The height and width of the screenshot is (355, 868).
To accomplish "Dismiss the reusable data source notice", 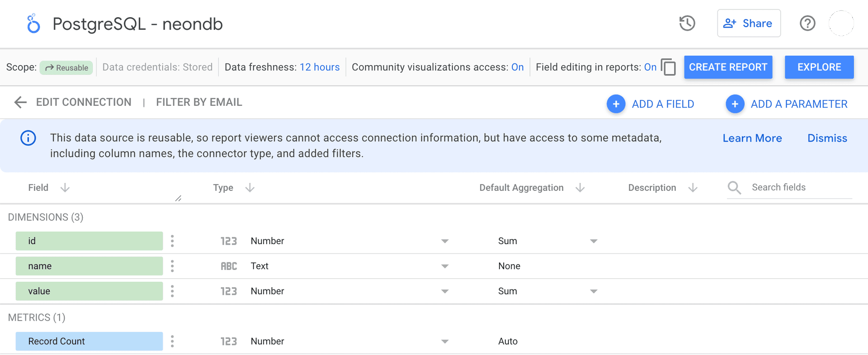I will [x=827, y=138].
